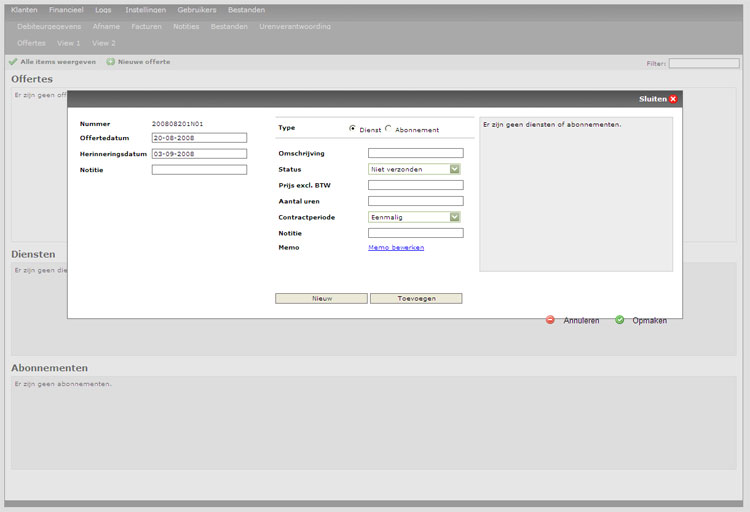Click the Prijs excl. BTW field

416,185
